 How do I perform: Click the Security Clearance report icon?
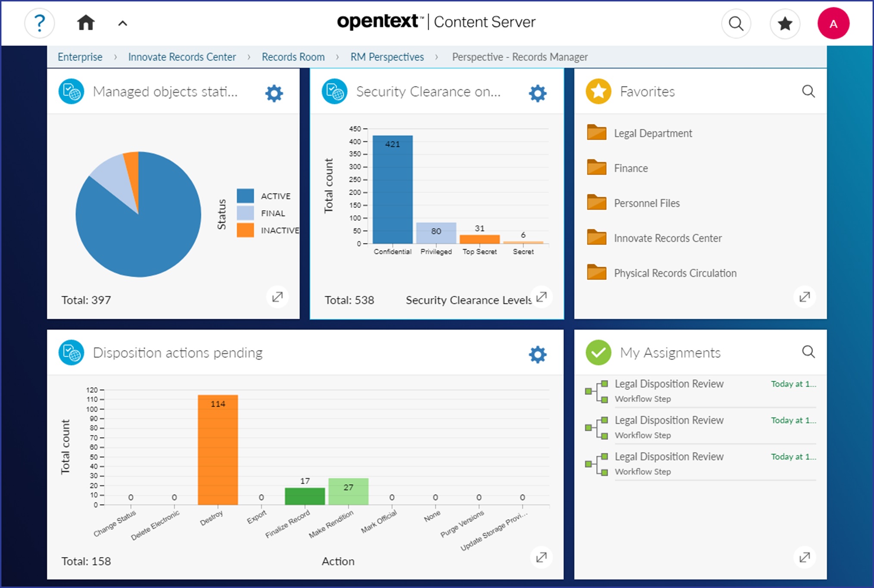(334, 91)
